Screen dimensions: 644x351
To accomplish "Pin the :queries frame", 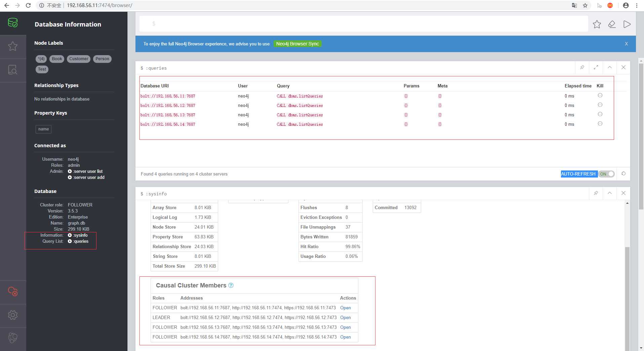I will (582, 67).
